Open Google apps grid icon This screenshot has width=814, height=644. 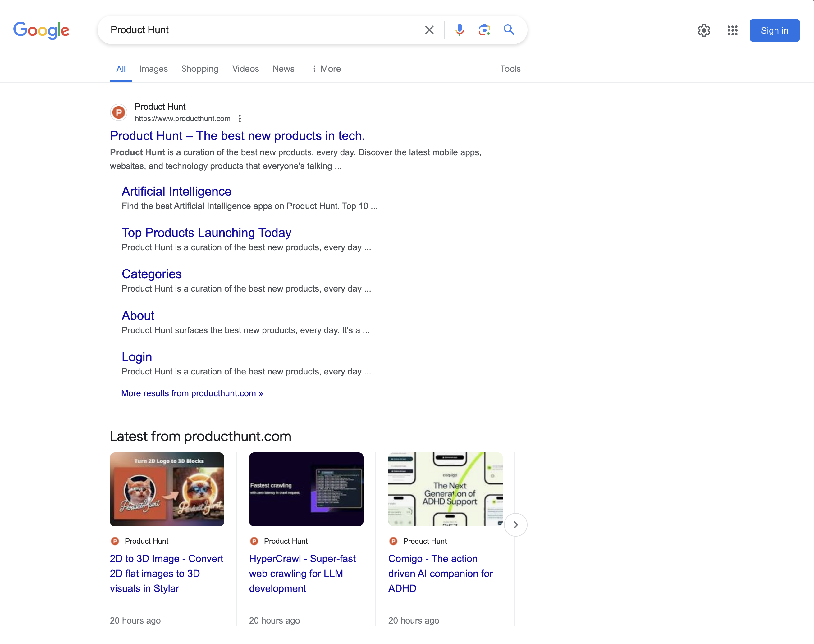point(732,30)
